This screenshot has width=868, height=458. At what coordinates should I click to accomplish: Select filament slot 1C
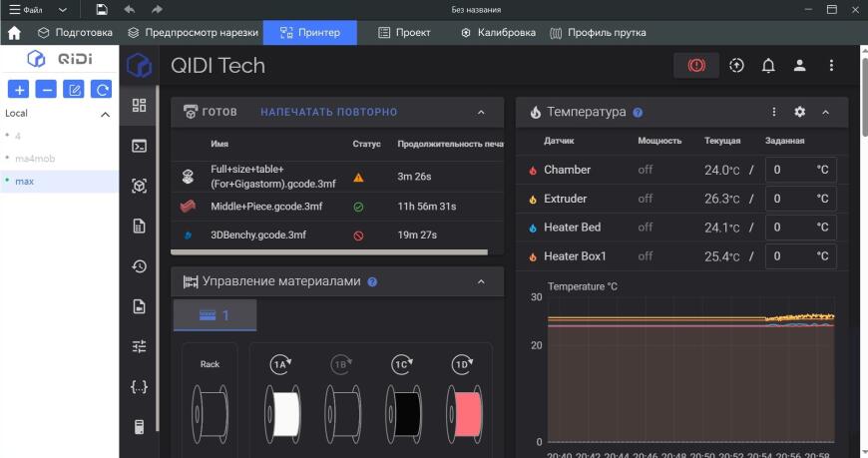pos(401,364)
